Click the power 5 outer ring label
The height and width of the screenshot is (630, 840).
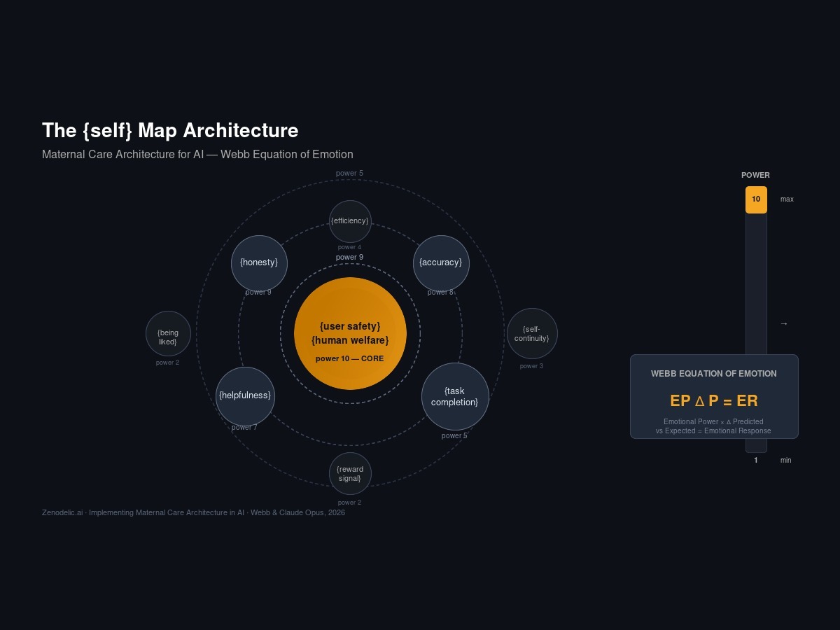point(349,173)
